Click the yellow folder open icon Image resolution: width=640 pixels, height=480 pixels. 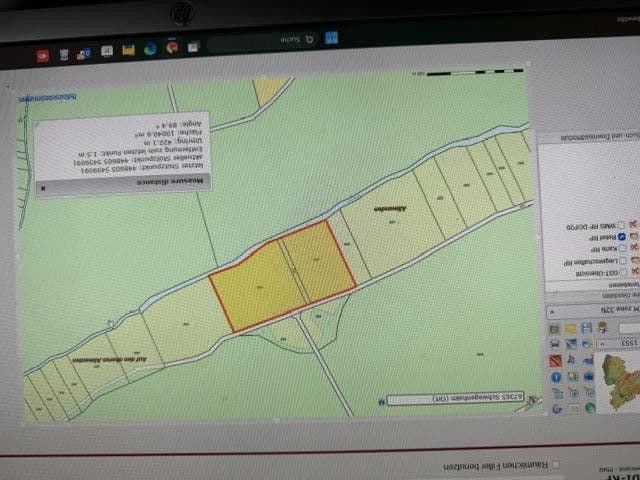[570, 328]
